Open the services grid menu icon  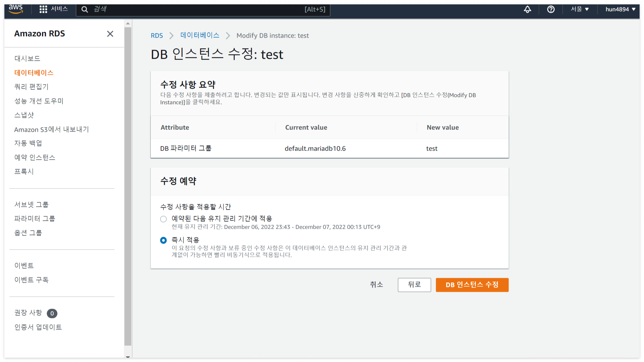point(43,9)
